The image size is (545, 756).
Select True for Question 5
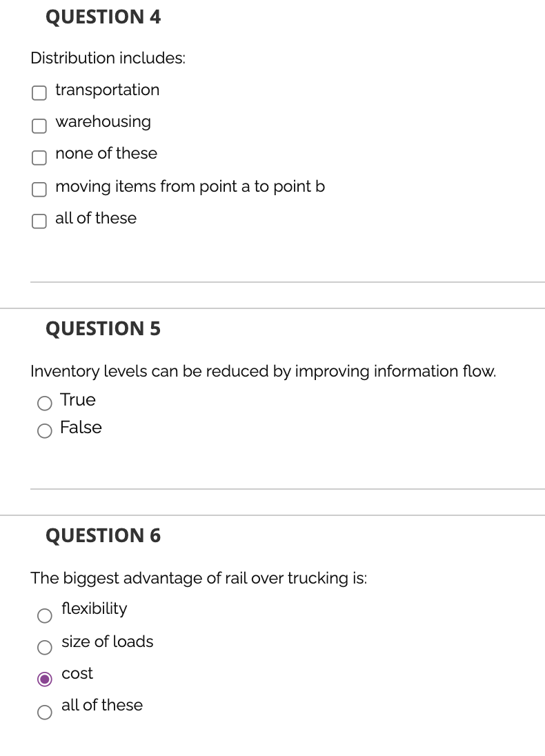click(x=44, y=403)
